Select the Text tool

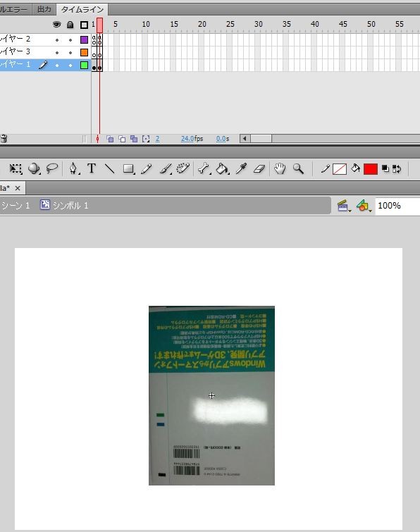coord(92,168)
